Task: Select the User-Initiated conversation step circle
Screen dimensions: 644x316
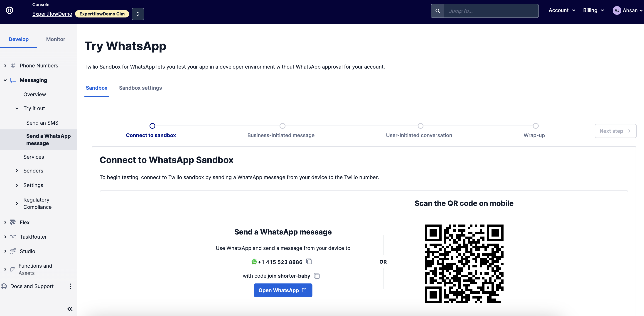Action: coord(420,126)
